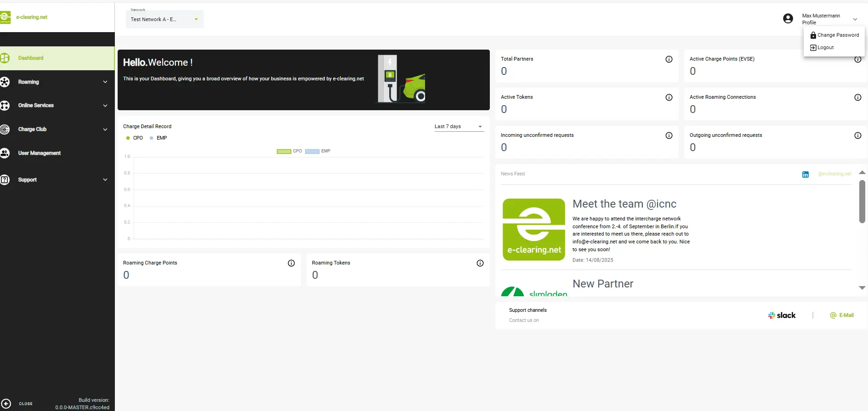Click the user profile avatar icon
868x411 pixels.
[x=788, y=19]
